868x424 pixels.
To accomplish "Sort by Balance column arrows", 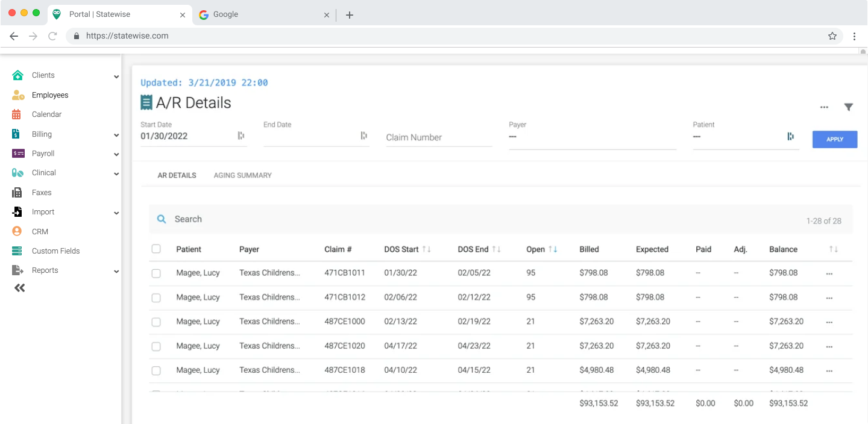I will pyautogui.click(x=834, y=249).
